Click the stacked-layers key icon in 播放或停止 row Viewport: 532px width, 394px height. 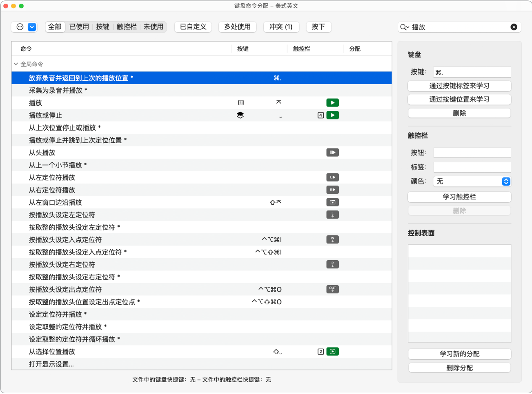pos(240,115)
